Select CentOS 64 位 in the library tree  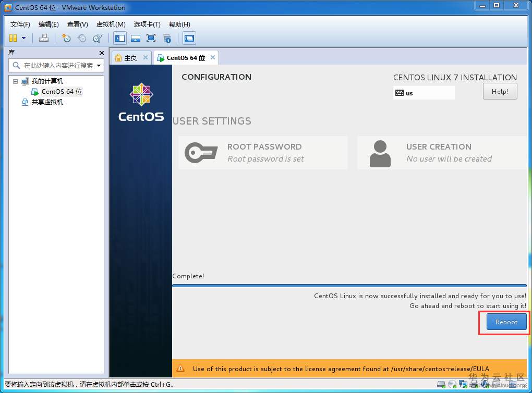click(62, 92)
